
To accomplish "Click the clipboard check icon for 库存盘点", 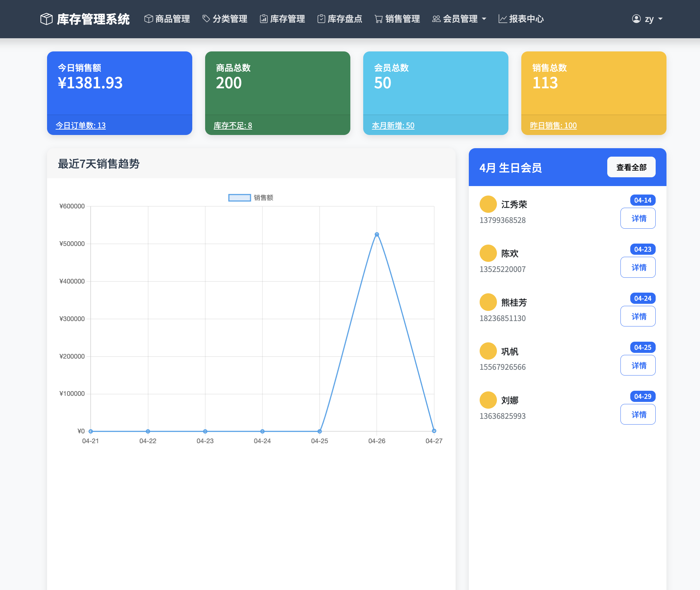I will 321,19.
